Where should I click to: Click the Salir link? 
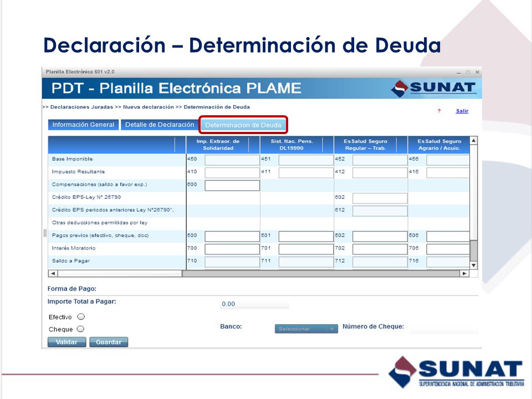462,111
